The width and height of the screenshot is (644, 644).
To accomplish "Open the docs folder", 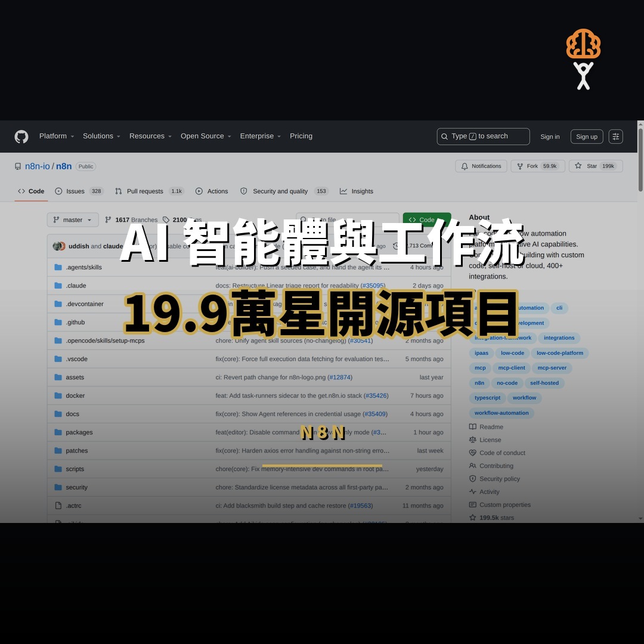I will point(72,414).
